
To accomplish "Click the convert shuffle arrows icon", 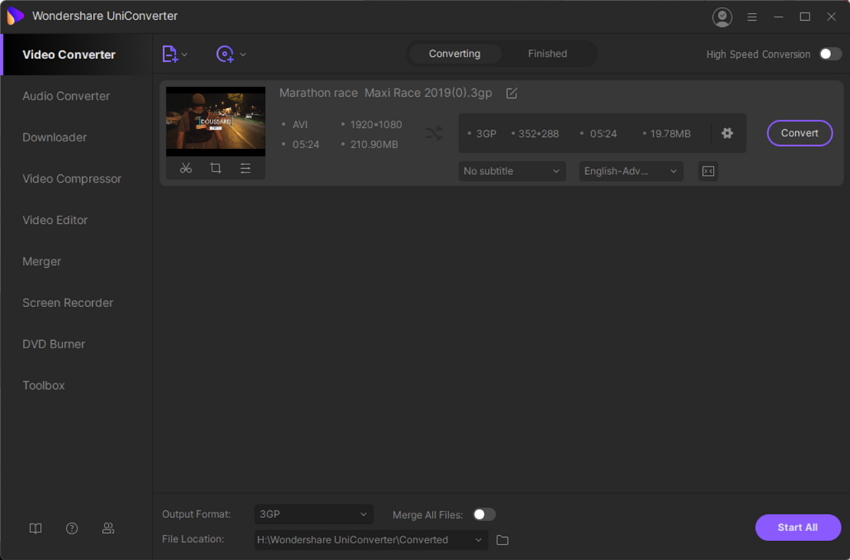I will pos(434,133).
